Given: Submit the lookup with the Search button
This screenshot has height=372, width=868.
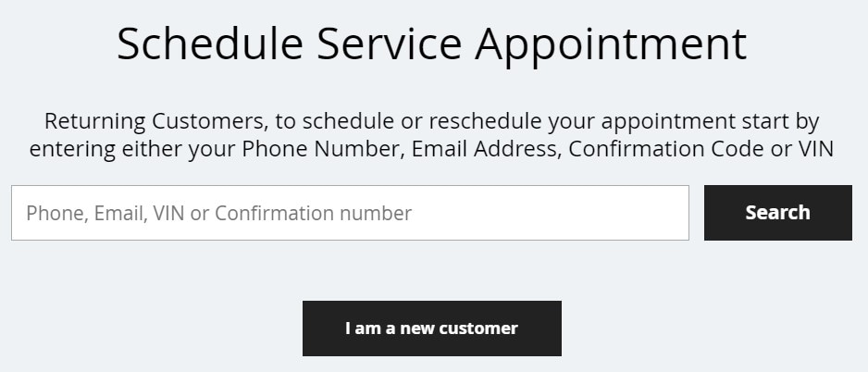Looking at the screenshot, I should (x=777, y=213).
